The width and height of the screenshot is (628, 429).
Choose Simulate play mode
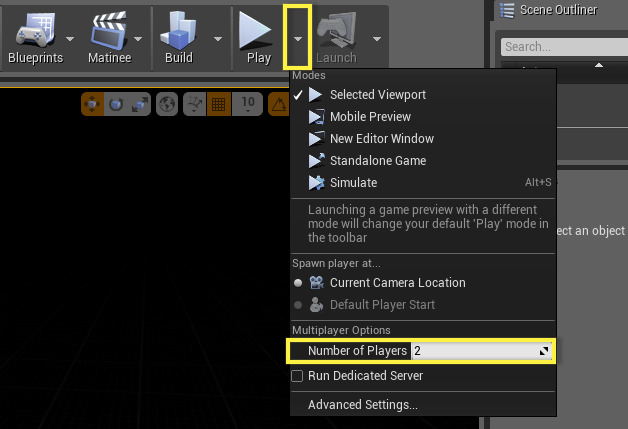423,183
